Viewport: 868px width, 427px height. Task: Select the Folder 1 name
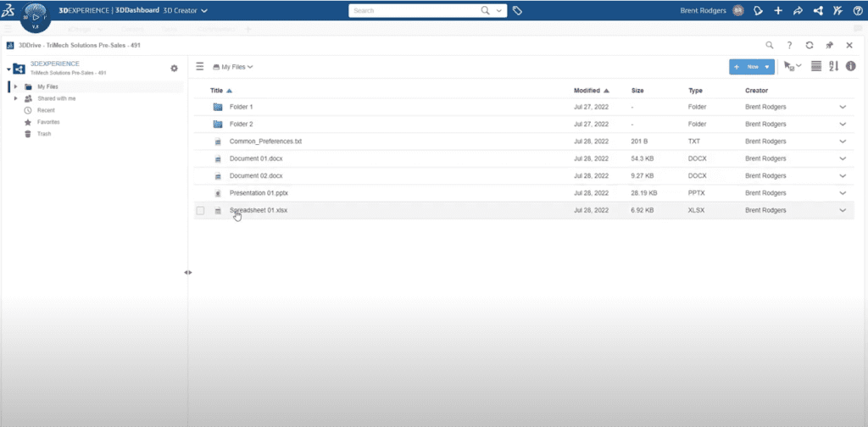[x=242, y=107]
